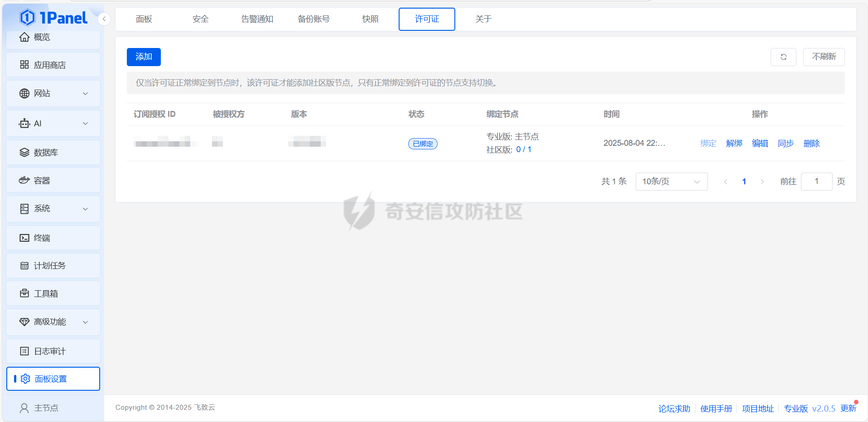Click the 更新 update link
The image size is (868, 422).
pos(849,408)
